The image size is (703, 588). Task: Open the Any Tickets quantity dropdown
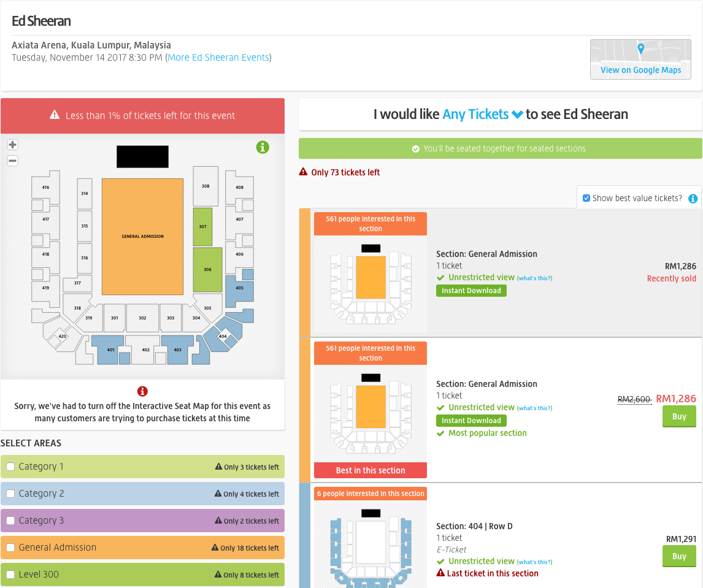(x=482, y=114)
